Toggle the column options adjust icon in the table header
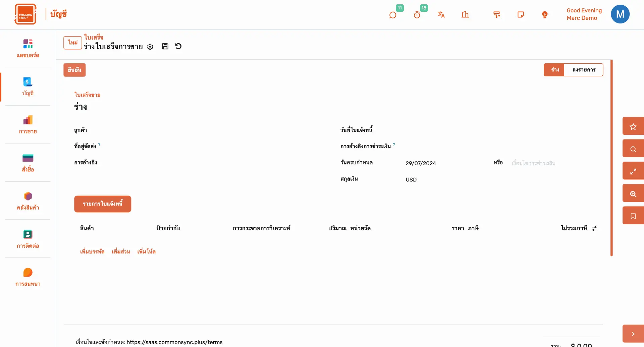 point(594,228)
